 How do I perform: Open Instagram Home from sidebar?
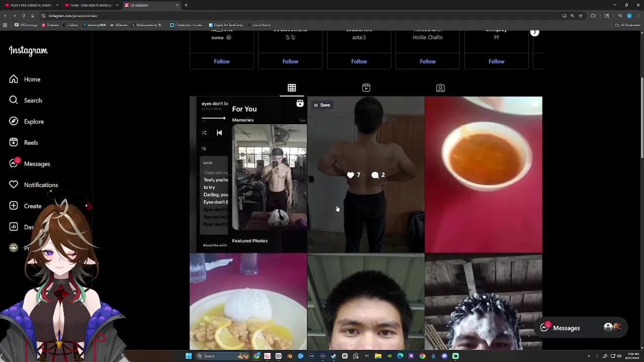coord(25,79)
